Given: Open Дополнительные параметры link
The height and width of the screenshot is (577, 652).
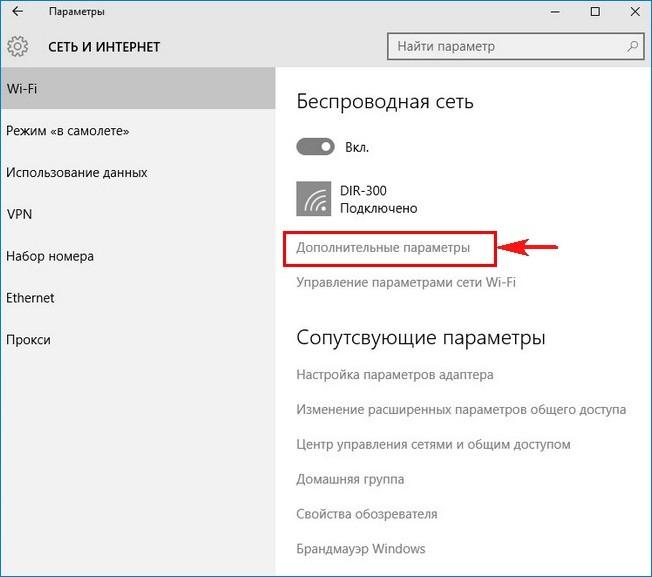Looking at the screenshot, I should [383, 248].
